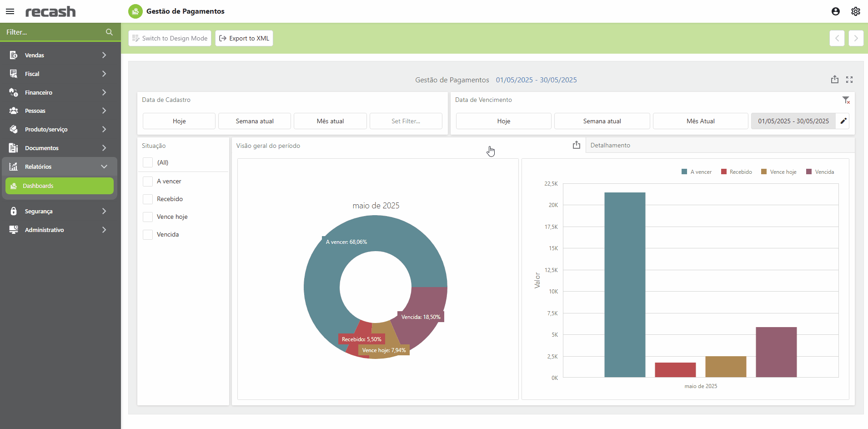868x429 pixels.
Task: Check the A vencer checkbox
Action: (148, 182)
